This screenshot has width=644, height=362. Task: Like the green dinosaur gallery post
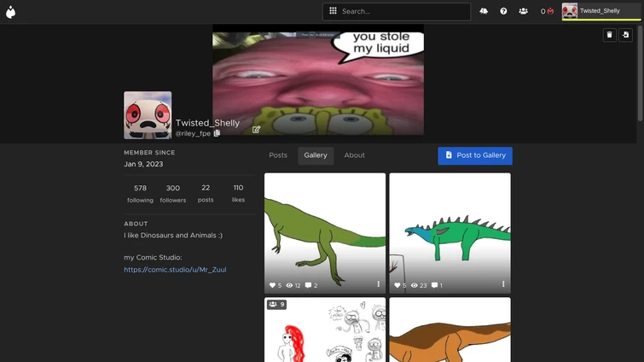pos(272,285)
